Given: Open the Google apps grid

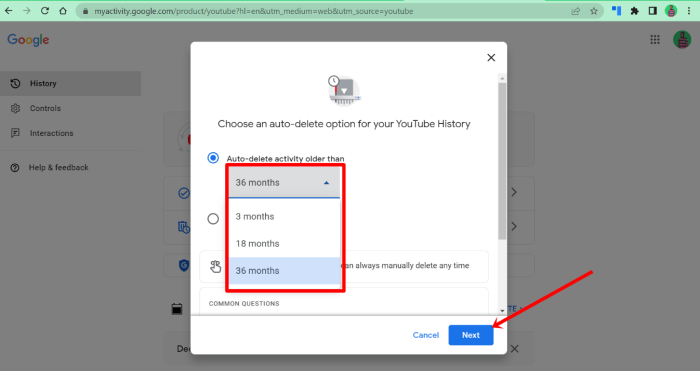Looking at the screenshot, I should (655, 40).
